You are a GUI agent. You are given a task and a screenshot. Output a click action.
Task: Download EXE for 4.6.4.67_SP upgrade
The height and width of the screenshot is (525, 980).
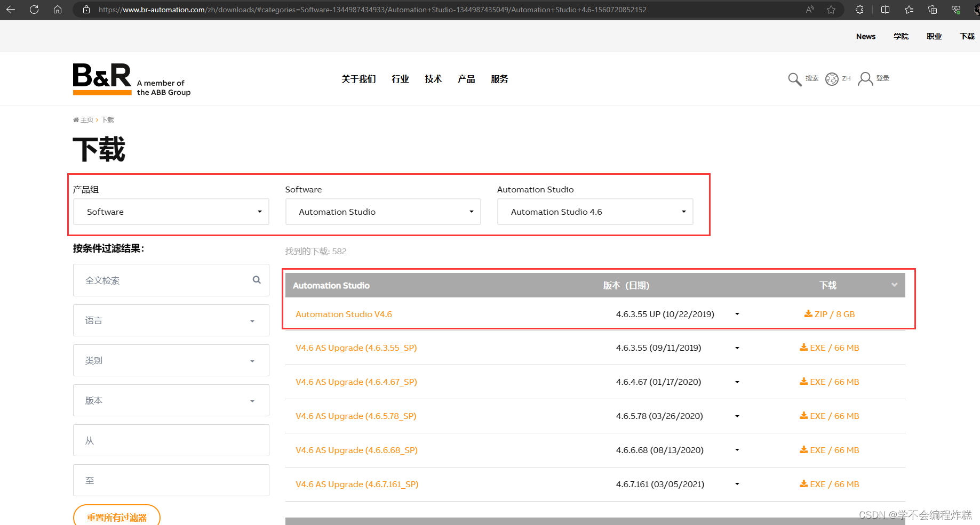click(x=830, y=382)
